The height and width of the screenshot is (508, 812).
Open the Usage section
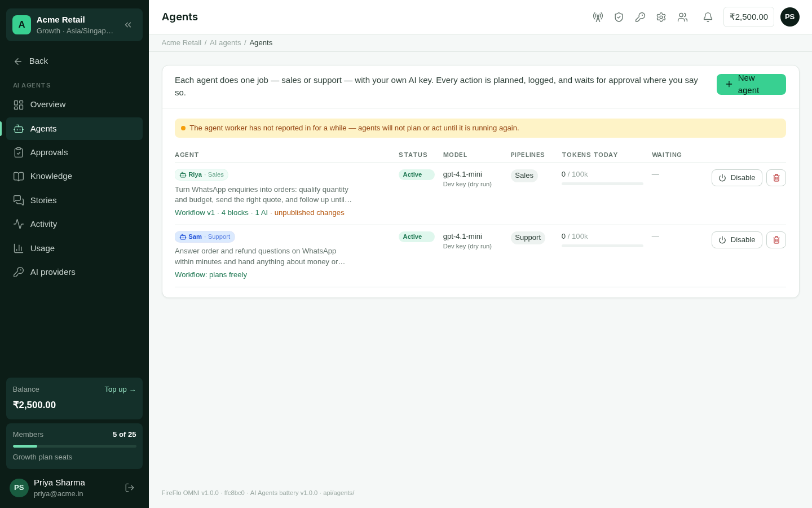click(x=74, y=248)
